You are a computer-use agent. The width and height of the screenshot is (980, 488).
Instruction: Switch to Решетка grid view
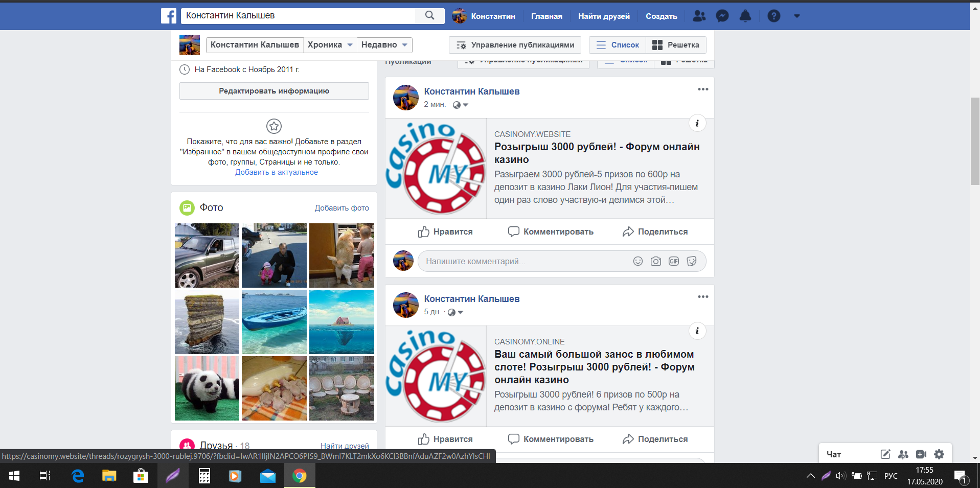(x=676, y=45)
